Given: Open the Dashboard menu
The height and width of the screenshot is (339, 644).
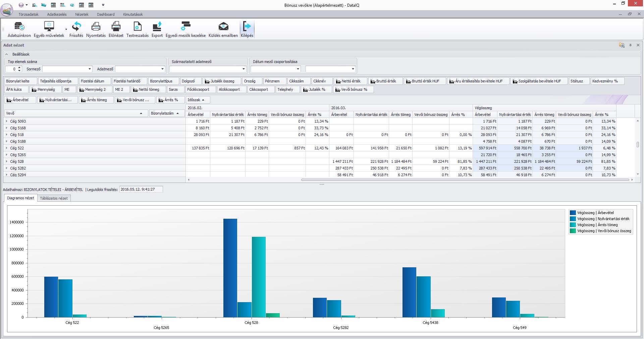Looking at the screenshot, I should pyautogui.click(x=106, y=14).
